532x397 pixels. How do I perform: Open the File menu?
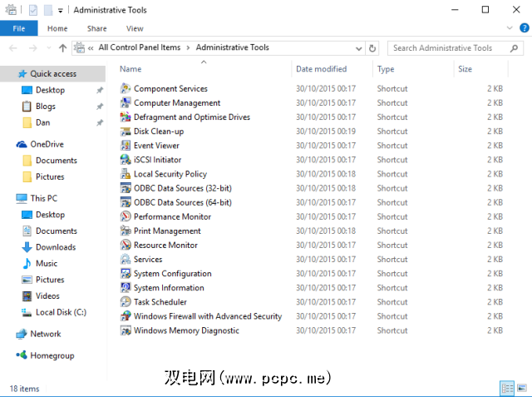18,28
